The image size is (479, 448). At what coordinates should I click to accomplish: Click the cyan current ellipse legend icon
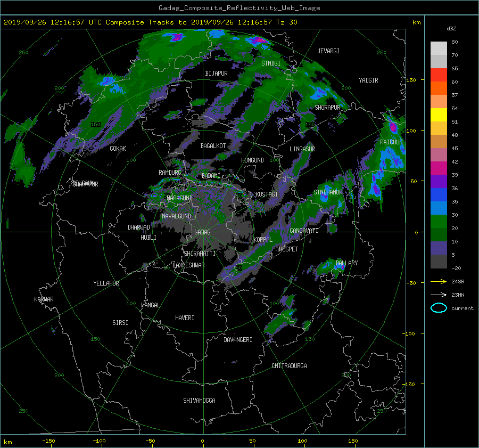(439, 308)
